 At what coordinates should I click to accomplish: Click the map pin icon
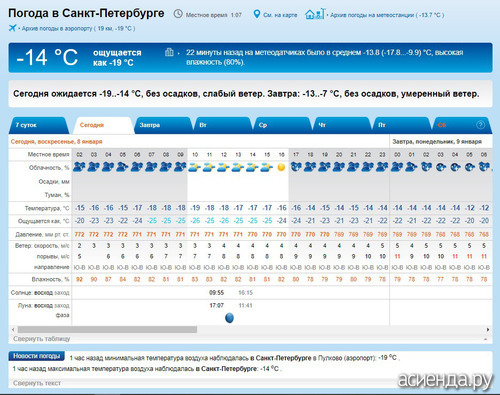click(256, 14)
